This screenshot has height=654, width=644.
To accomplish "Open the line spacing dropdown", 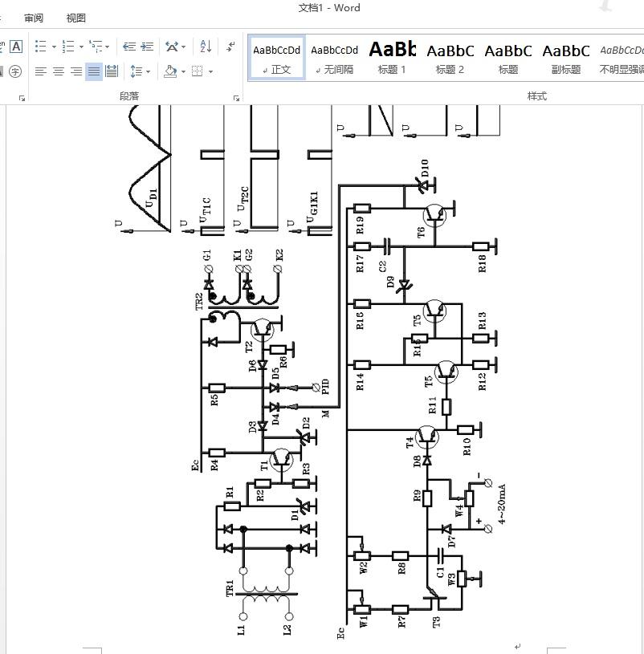I will point(141,71).
